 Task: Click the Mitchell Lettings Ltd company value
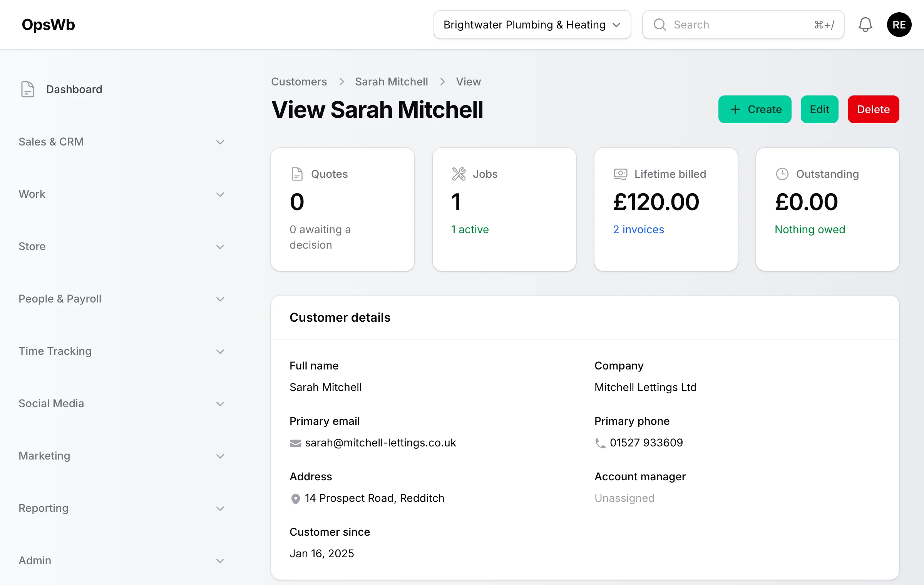click(645, 387)
